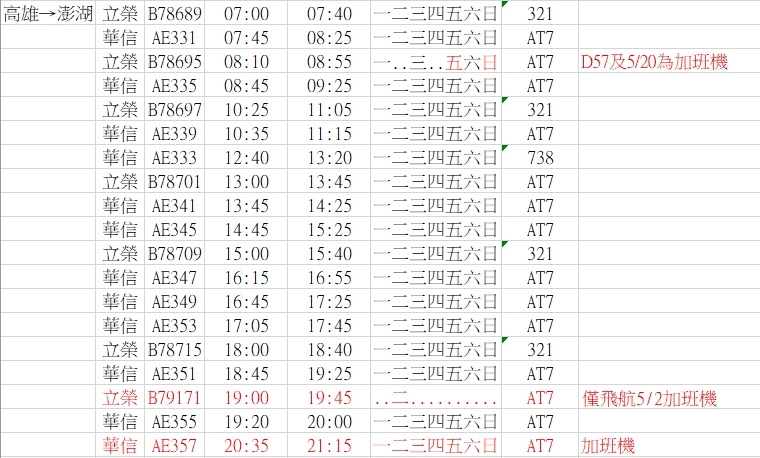Select red airline 華信 in AE357 row
Image resolution: width=760 pixels, height=458 pixels.
click(x=120, y=445)
